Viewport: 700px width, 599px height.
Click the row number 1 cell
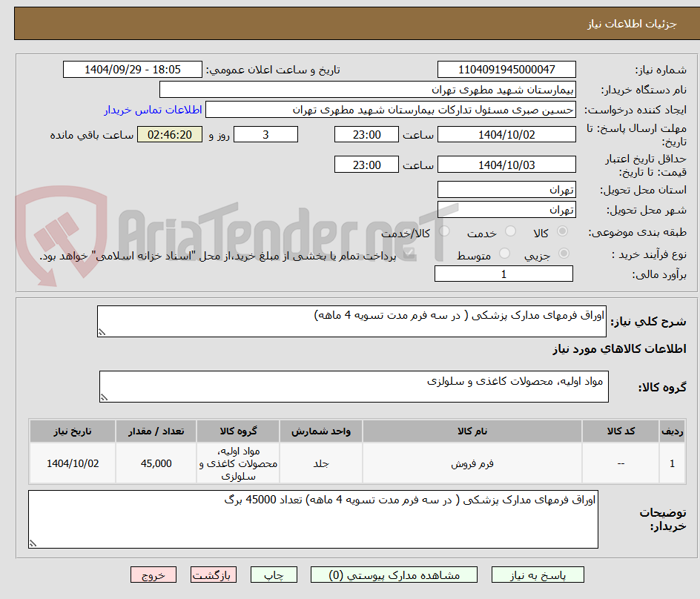(x=673, y=463)
